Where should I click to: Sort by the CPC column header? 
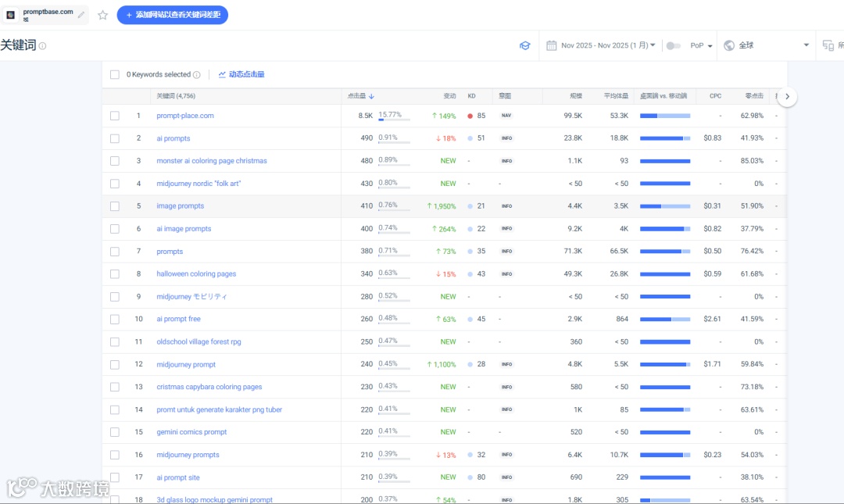point(715,96)
